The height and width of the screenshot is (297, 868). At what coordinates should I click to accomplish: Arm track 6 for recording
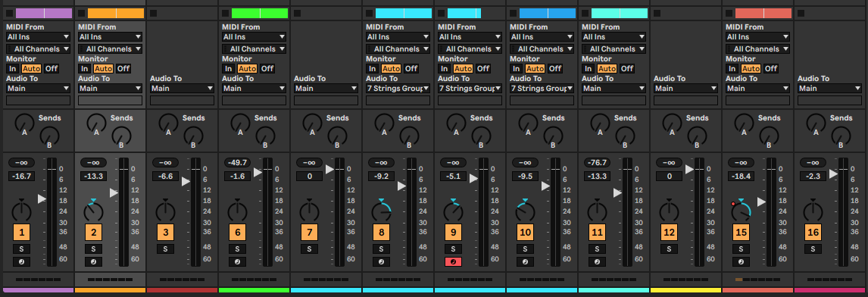(x=237, y=261)
